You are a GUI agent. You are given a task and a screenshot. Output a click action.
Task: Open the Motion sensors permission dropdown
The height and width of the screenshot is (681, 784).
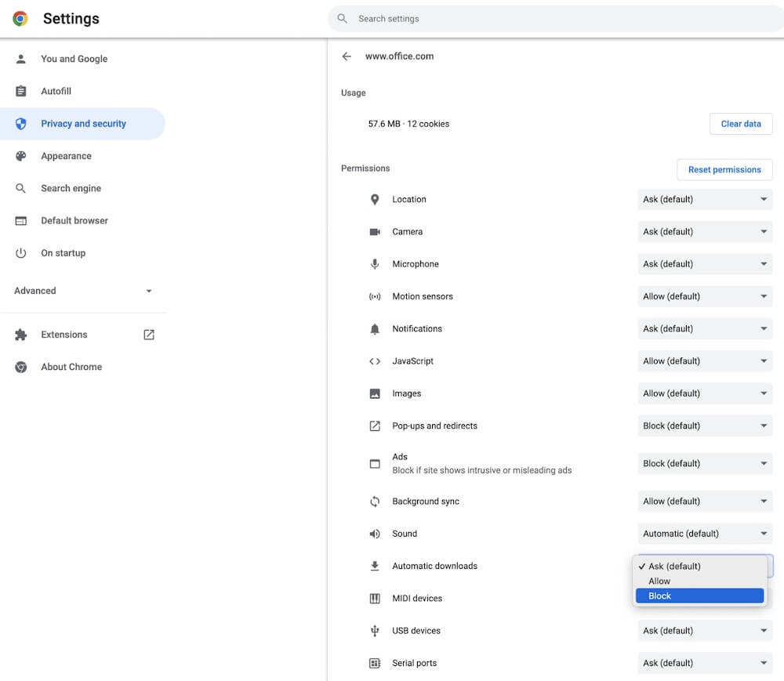pos(705,296)
